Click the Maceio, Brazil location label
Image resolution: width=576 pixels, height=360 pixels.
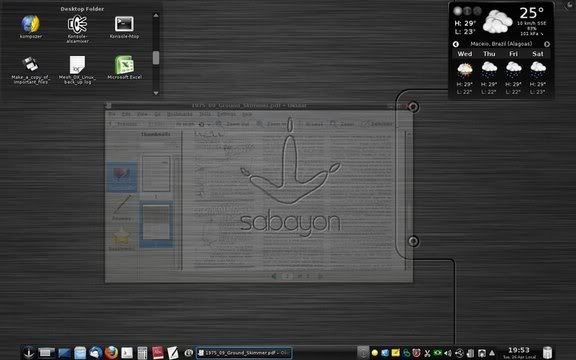tap(501, 44)
